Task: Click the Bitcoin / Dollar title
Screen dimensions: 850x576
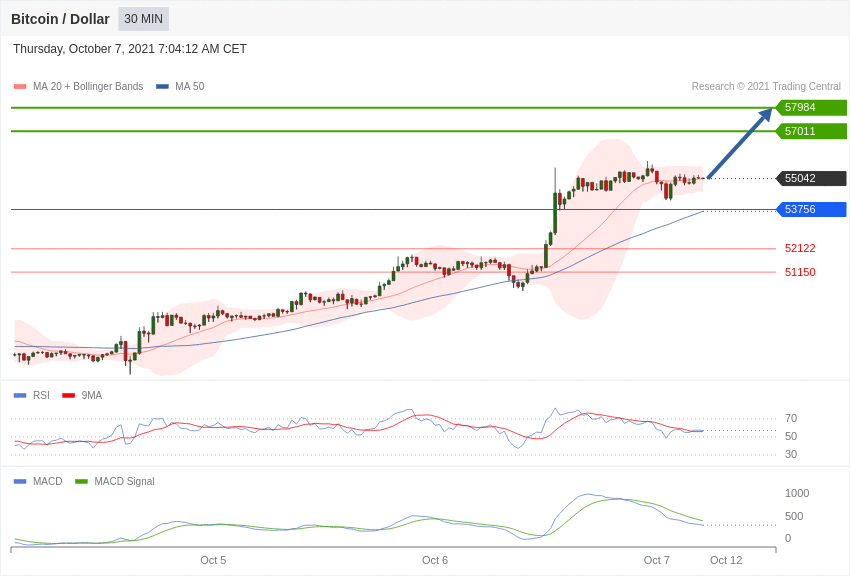Action: [x=60, y=19]
